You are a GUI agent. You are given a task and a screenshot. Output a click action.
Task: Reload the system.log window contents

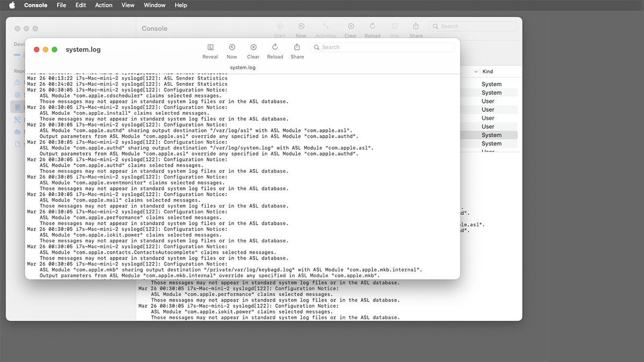275,47
